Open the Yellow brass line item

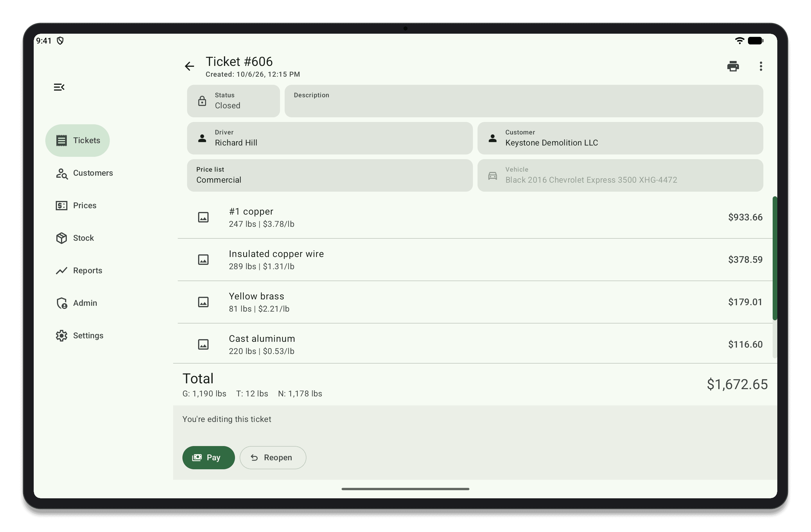(x=475, y=302)
